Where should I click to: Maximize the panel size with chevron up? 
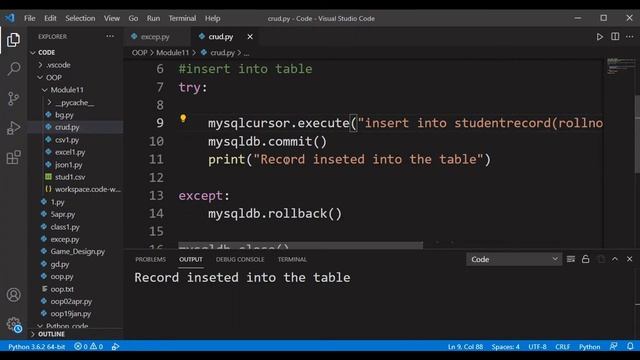615,259
